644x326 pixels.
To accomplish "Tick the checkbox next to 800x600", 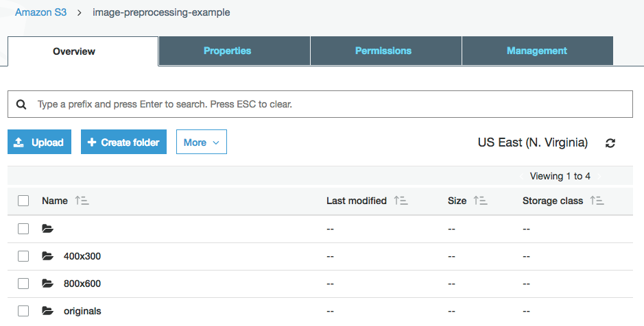I will 23,284.
